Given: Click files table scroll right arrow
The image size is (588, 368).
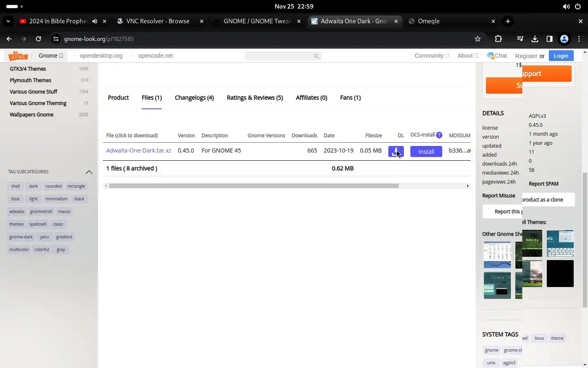Looking at the screenshot, I should point(468,186).
